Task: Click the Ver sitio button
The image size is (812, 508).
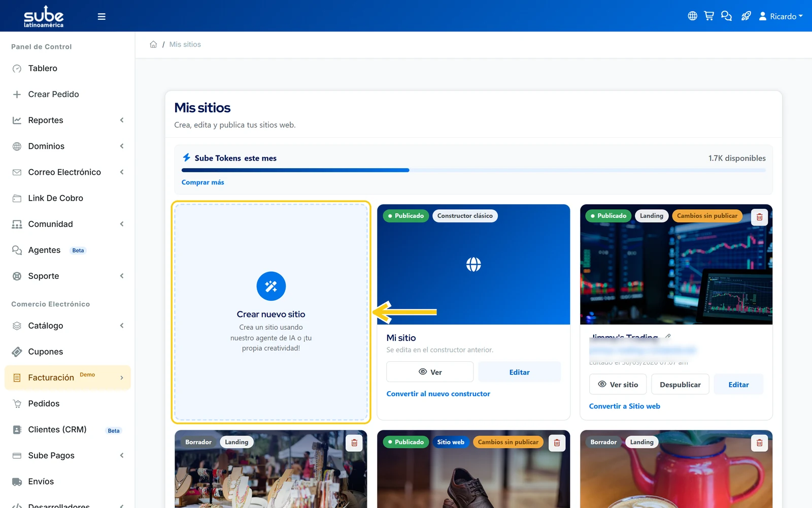Action: click(618, 385)
